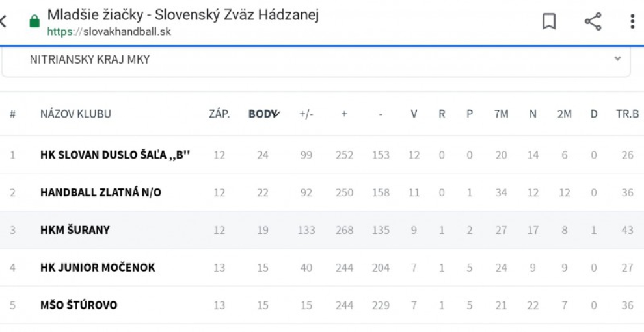644x332 pixels.
Task: Select HK Junior Močenok team
Action: [98, 268]
